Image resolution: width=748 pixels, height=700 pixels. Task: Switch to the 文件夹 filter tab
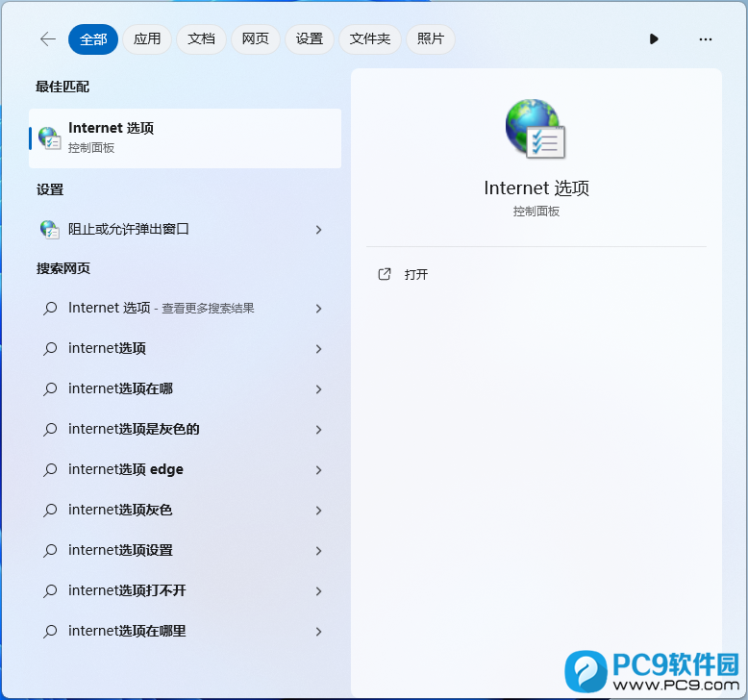[370, 39]
